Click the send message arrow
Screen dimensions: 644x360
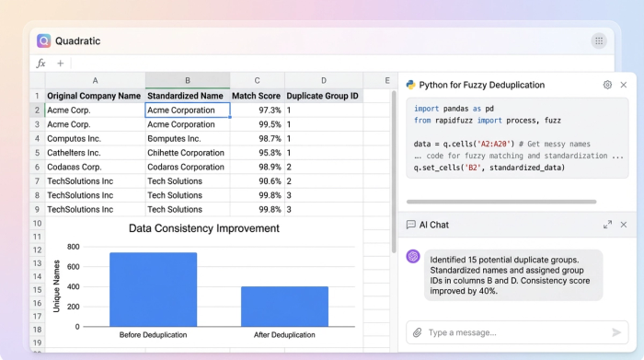[x=616, y=332]
